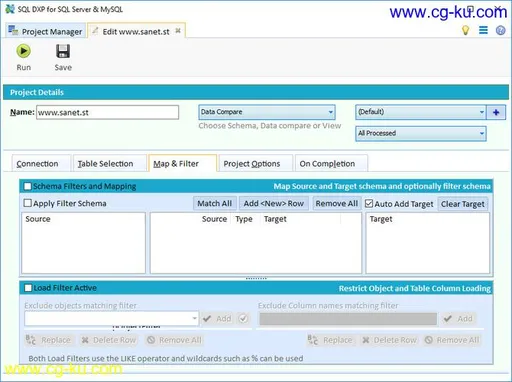
Task: Enable the Load Filter Active checkbox
Action: [28, 288]
